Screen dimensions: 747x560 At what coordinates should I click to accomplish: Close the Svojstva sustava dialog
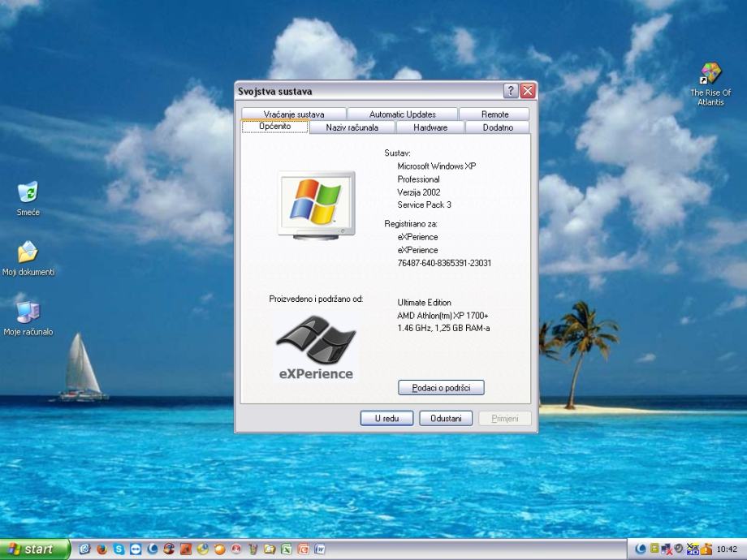528,90
